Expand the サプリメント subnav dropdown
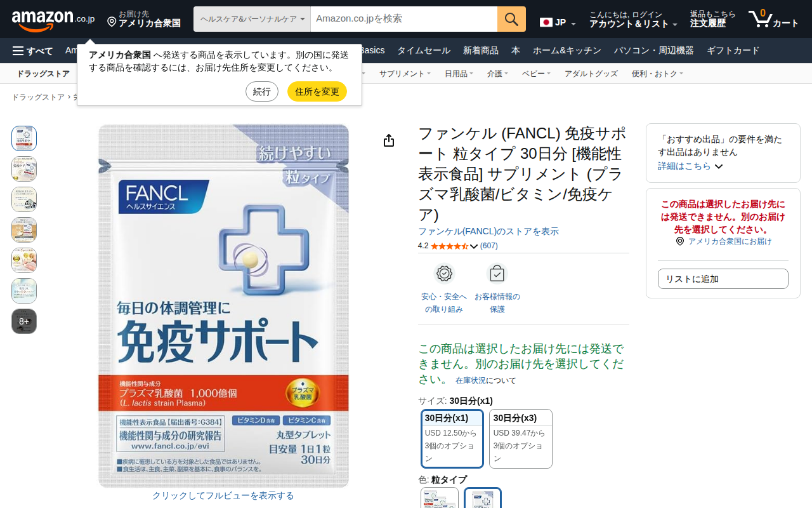812x508 pixels. [x=405, y=74]
